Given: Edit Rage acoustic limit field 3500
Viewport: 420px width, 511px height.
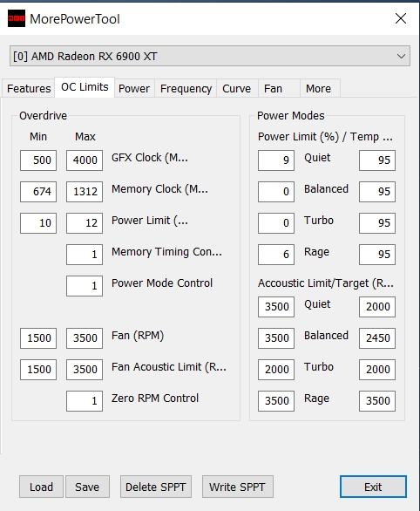Looking at the screenshot, I should tap(276, 401).
